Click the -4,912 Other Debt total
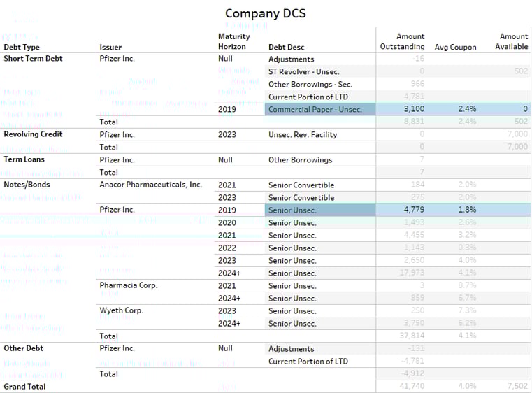This screenshot has height=393, width=532. [413, 373]
